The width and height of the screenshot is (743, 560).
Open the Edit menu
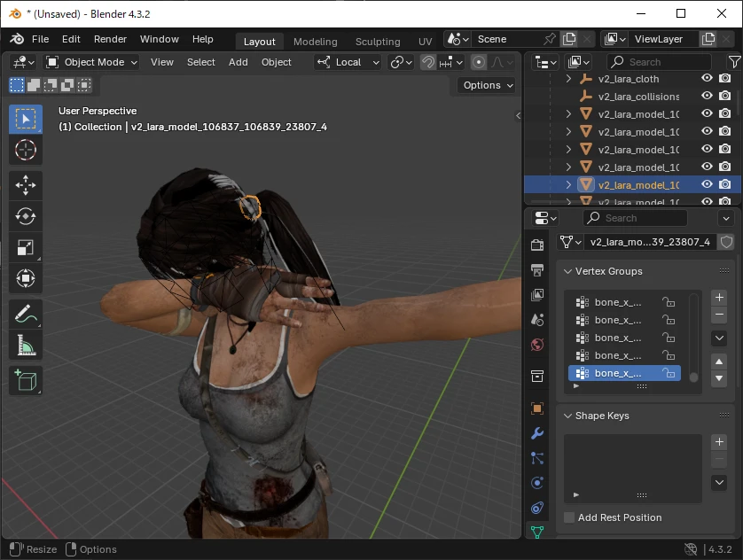point(71,39)
